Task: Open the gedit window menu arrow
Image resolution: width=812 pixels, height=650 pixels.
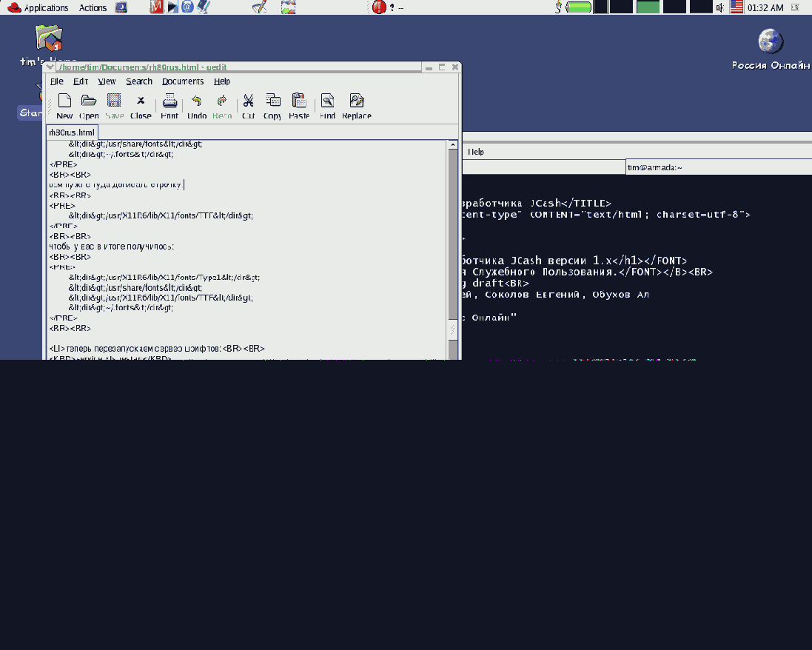Action: pyautogui.click(x=50, y=67)
